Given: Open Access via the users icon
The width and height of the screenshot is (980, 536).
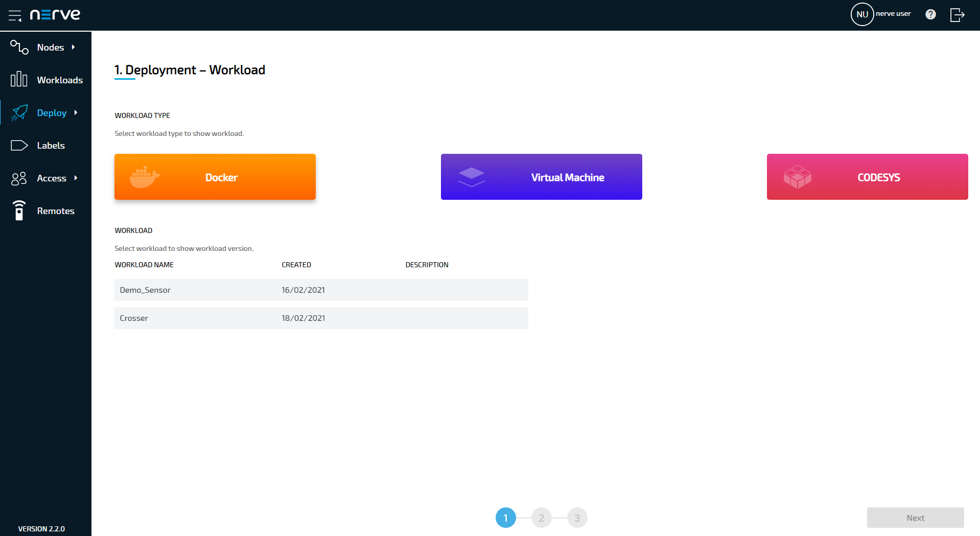Looking at the screenshot, I should 19,178.
